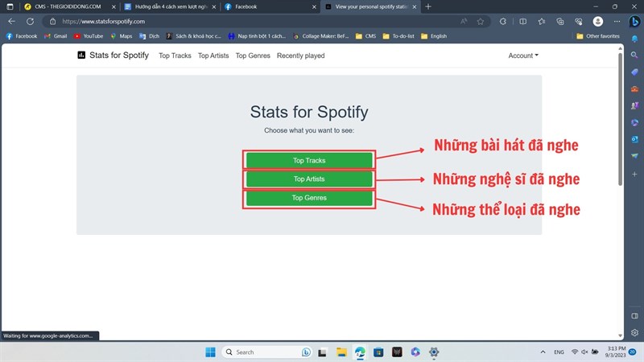Screen dimensions: 644x362
Task: Open the Windows Start menu
Action: click(x=210, y=352)
